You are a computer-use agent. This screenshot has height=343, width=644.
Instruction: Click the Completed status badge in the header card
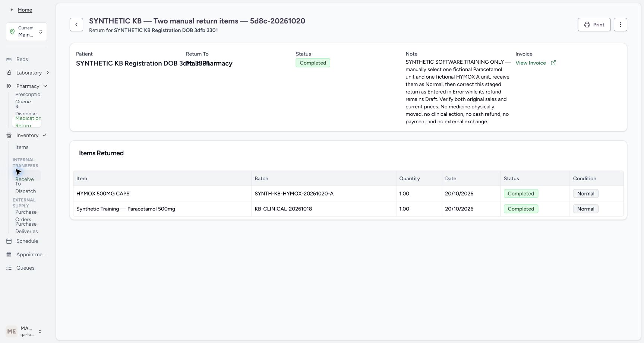(313, 63)
